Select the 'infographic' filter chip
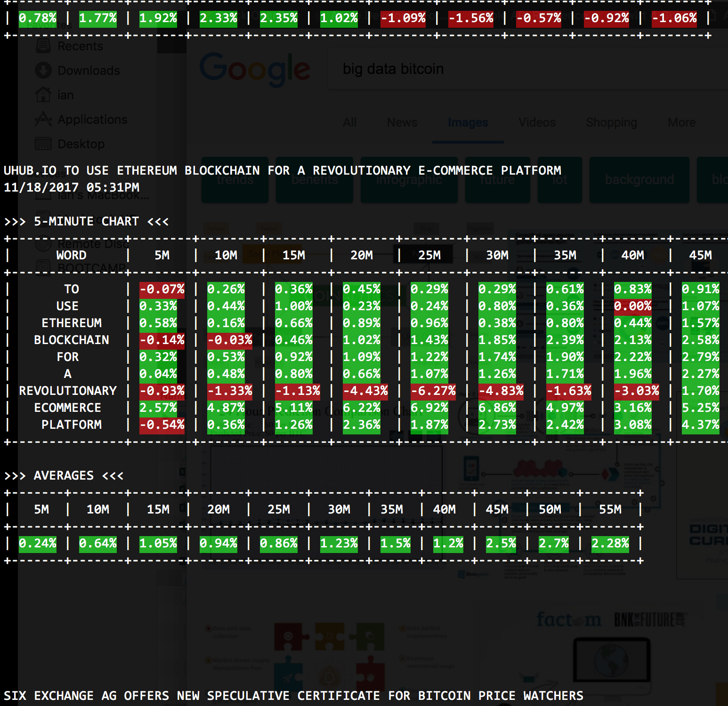728x706 pixels. (409, 180)
